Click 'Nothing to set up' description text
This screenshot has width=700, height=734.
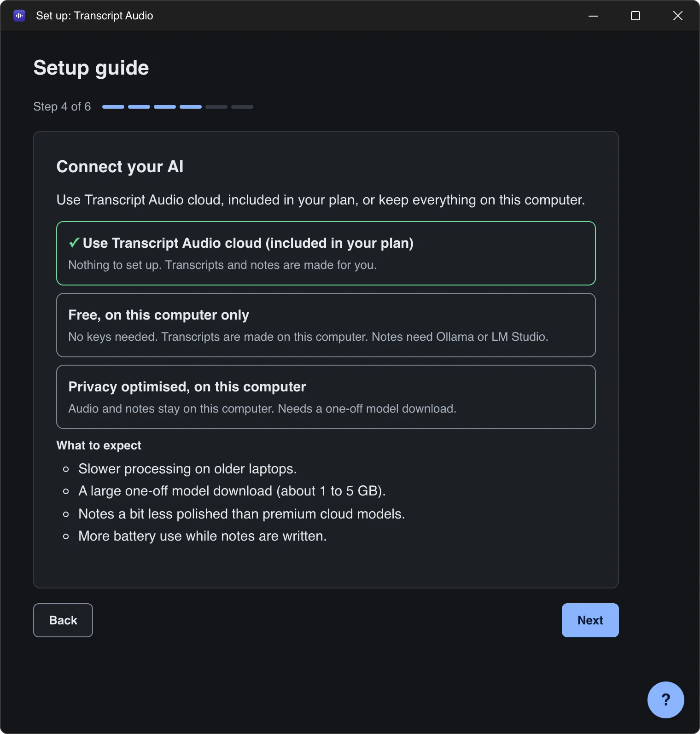point(222,265)
